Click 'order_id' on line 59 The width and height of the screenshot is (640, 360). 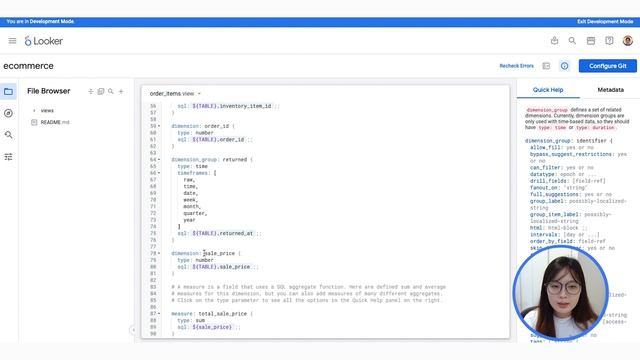click(x=217, y=126)
